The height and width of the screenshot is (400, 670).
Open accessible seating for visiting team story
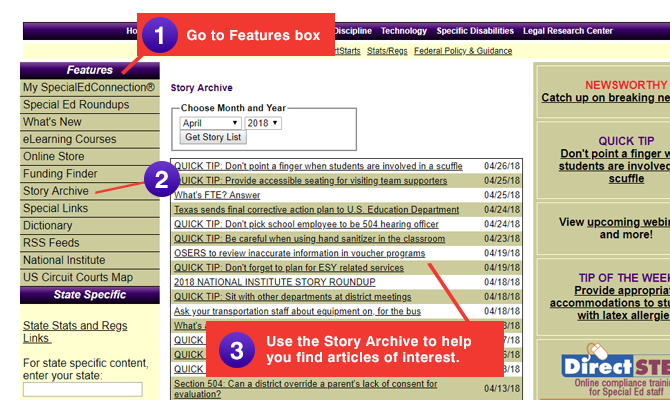point(310,181)
